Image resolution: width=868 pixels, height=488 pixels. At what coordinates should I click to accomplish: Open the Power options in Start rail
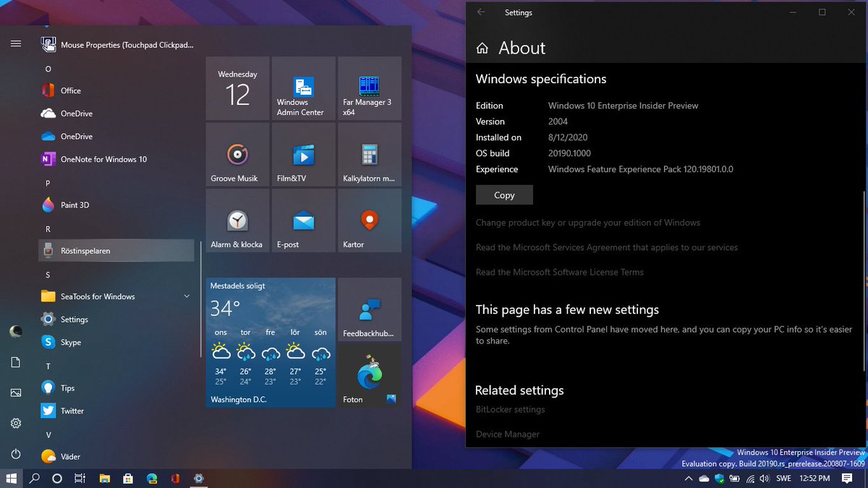[x=16, y=454]
